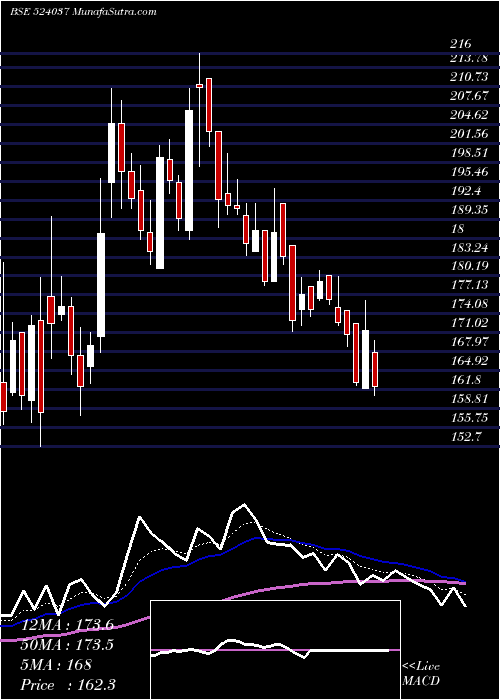This screenshot has height=700, width=500.
Task: Click the highest candle near 213.78
Action: (x=199, y=110)
